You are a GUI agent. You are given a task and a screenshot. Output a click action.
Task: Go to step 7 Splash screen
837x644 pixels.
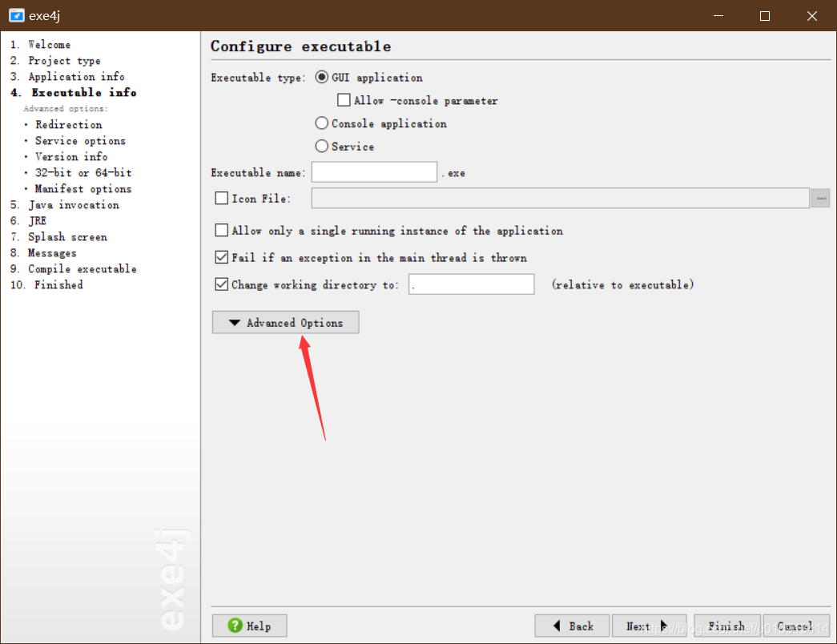(58, 237)
